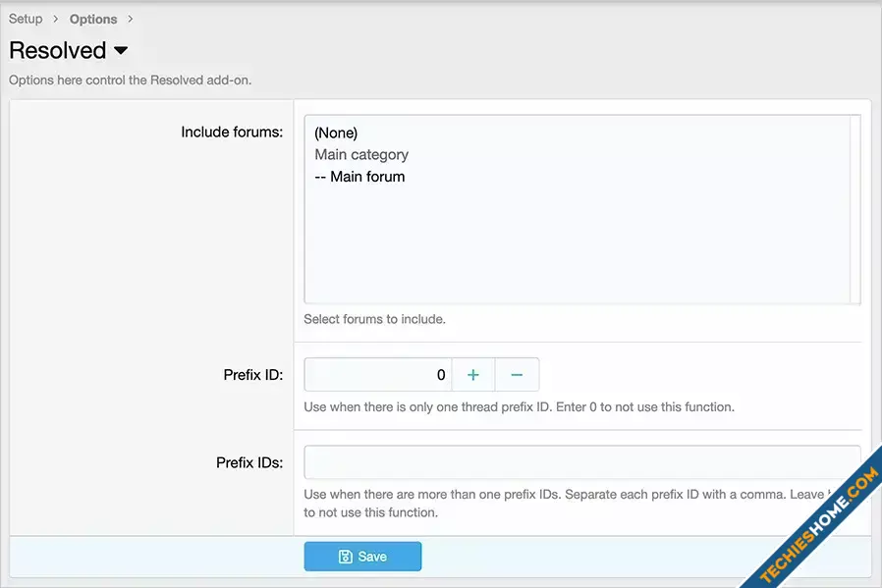This screenshot has width=882, height=588.
Task: Open the Options breadcrumb link
Action: point(93,19)
